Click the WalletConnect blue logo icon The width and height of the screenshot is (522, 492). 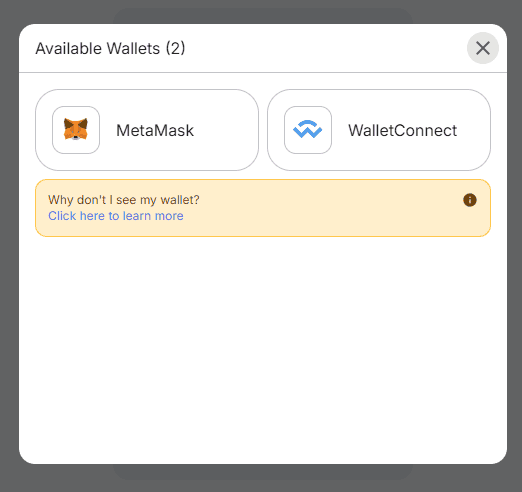point(308,129)
